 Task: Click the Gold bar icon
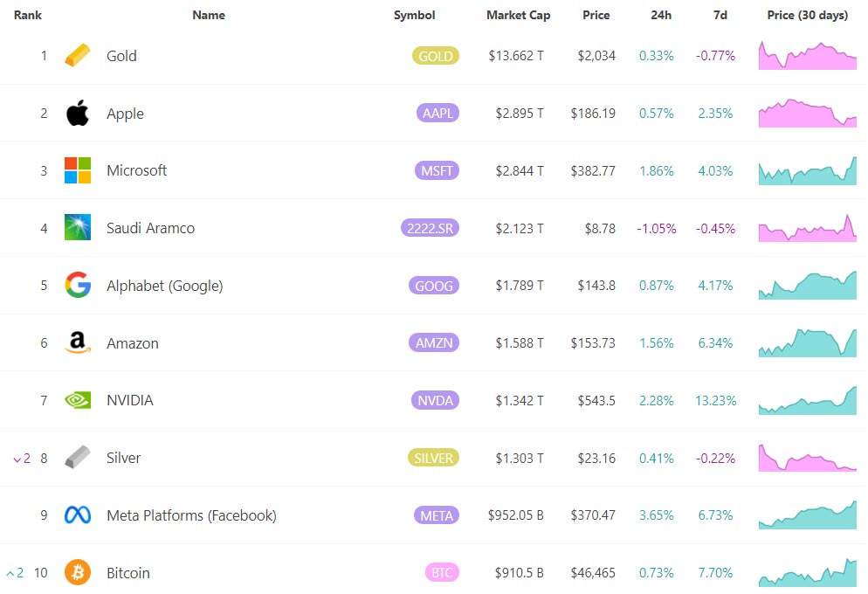coord(78,55)
